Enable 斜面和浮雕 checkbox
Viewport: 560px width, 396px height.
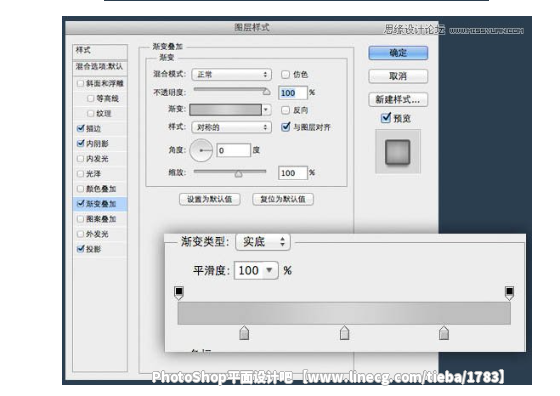pos(80,83)
